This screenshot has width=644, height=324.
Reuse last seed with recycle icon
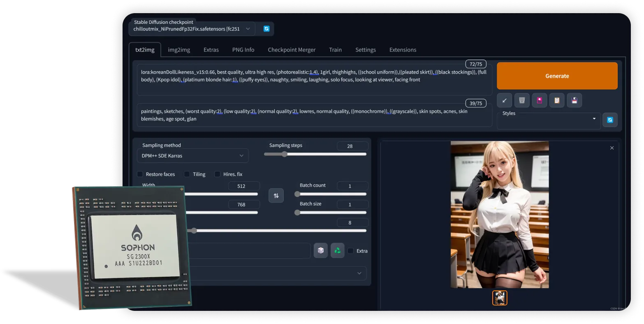pos(337,250)
